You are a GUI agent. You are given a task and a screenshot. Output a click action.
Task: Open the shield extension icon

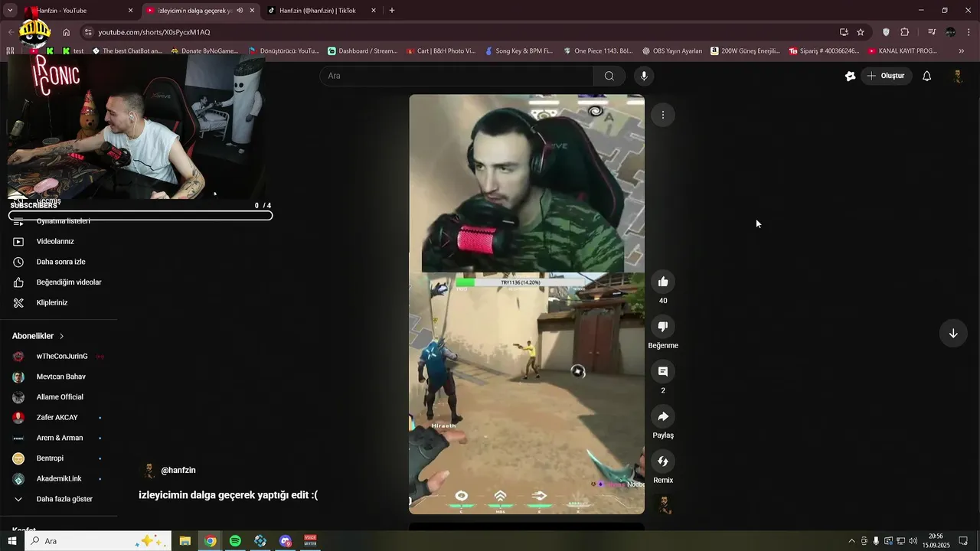(886, 32)
